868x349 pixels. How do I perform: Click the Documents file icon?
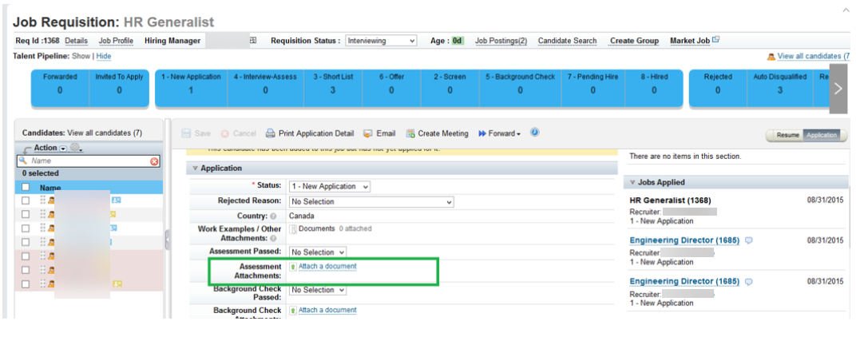pyautogui.click(x=293, y=229)
